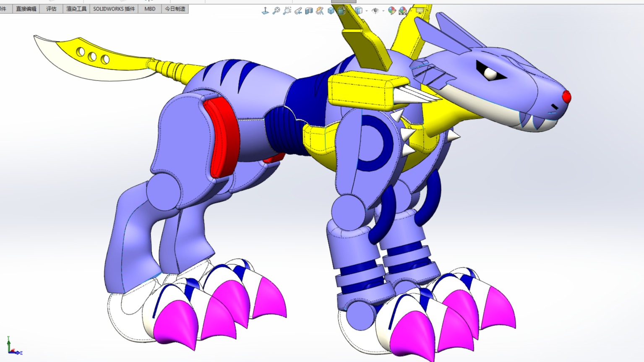Switch to the MBD tab
This screenshot has width=644, height=362.
tap(150, 9)
